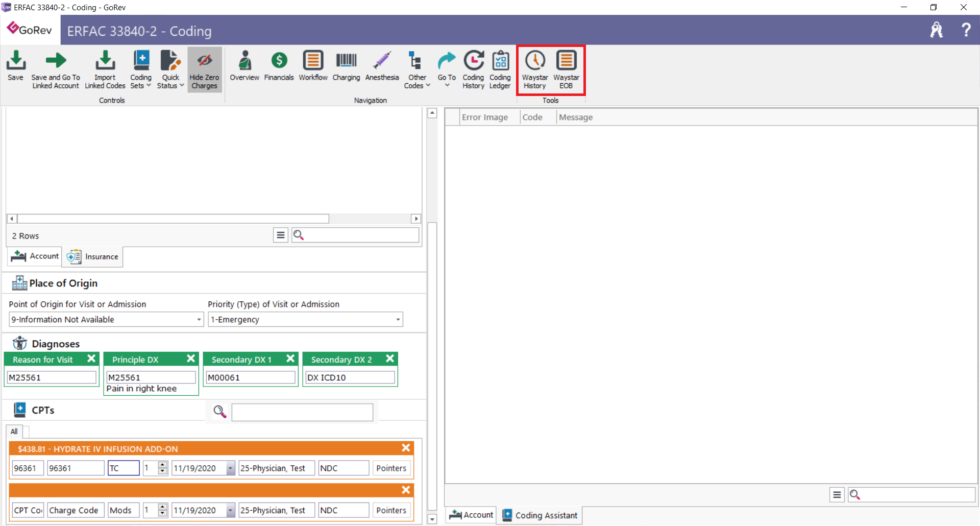Viewport: 980px width, 526px height.
Task: Click Import Linked Codes icon
Action: click(x=105, y=69)
